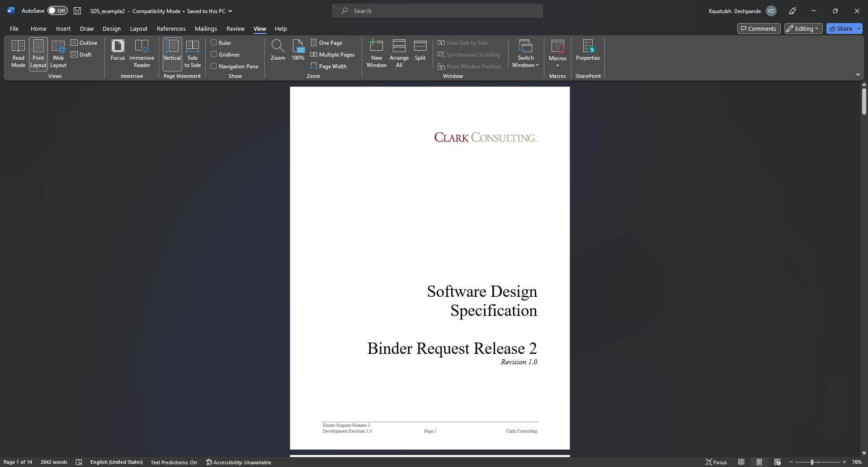This screenshot has height=467, width=868.
Task: Enable the Gridlines checkbox
Action: [x=214, y=54]
